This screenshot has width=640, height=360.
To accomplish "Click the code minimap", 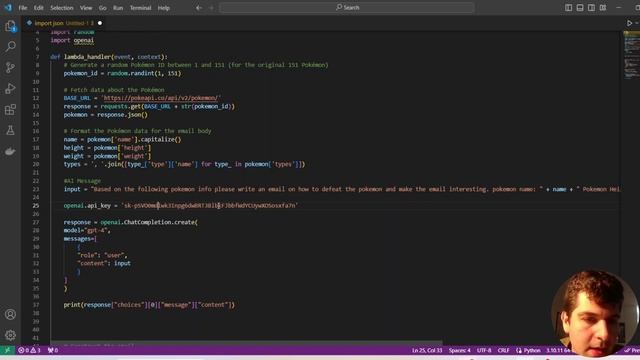I will [631, 55].
